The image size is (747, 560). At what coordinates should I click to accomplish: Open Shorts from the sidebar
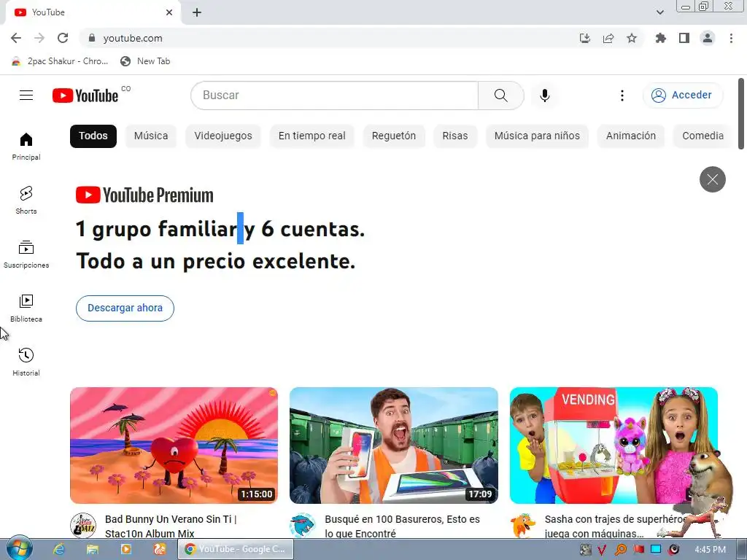pos(26,200)
